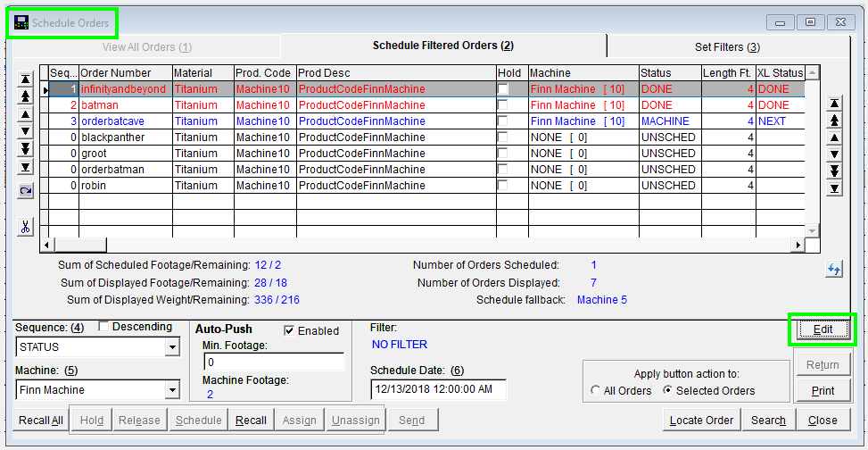This screenshot has height=450, width=868.
Task: Select the All Orders radio button
Action: pyautogui.click(x=595, y=391)
